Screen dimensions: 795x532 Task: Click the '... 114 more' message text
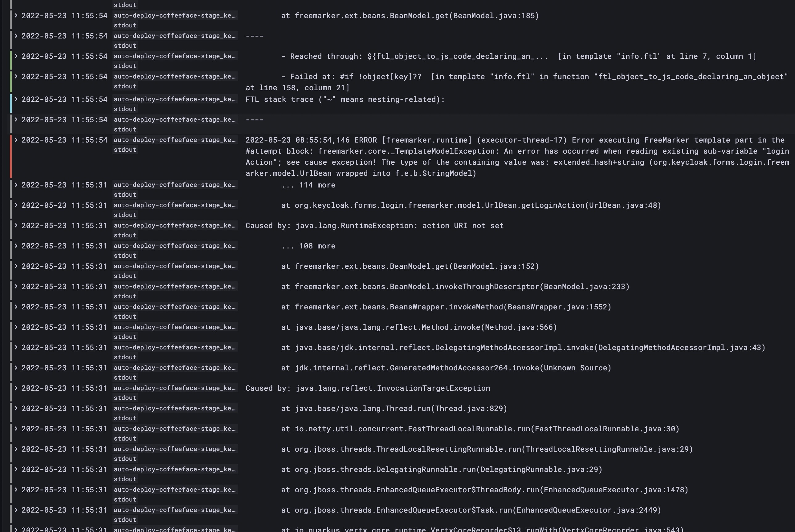click(308, 185)
